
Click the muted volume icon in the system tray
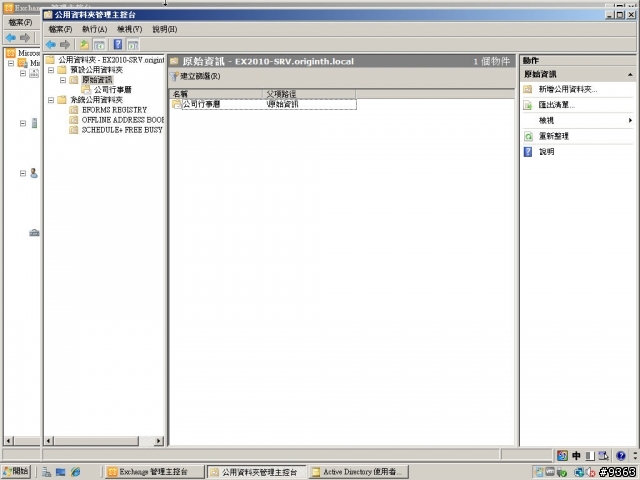point(591,472)
